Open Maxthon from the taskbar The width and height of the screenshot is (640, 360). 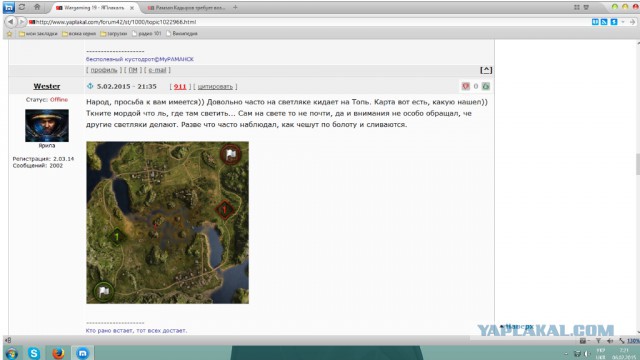click(82, 353)
